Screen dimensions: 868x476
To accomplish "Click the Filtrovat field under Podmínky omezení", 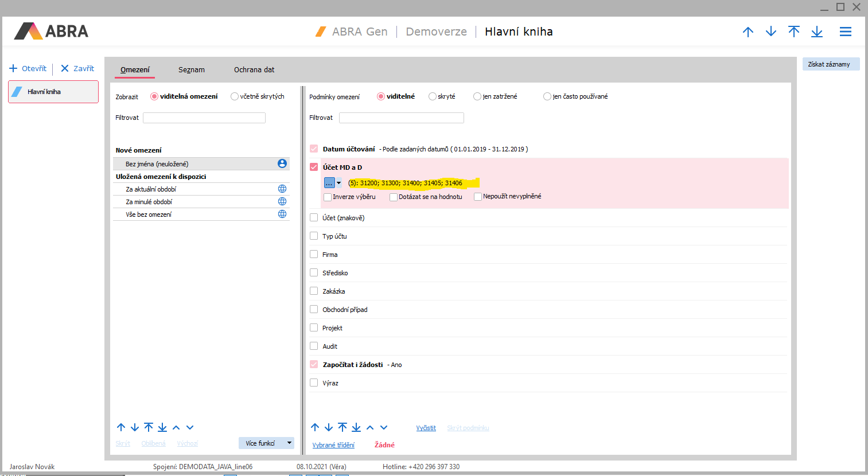I will pyautogui.click(x=401, y=118).
